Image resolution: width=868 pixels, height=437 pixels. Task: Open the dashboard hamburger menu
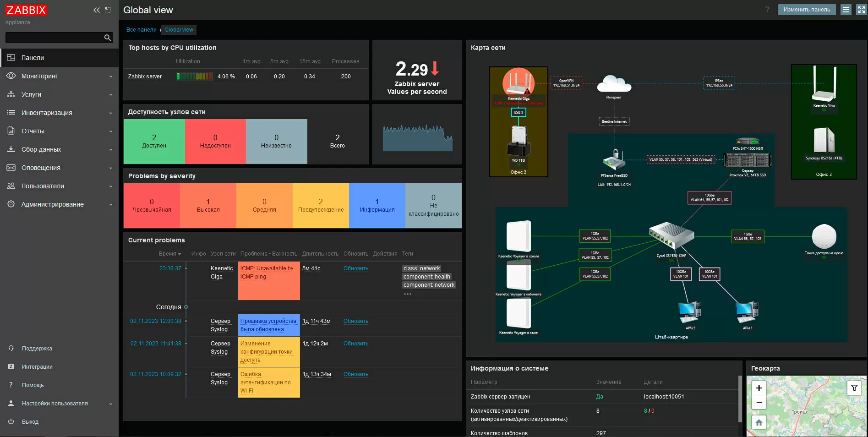pos(846,10)
